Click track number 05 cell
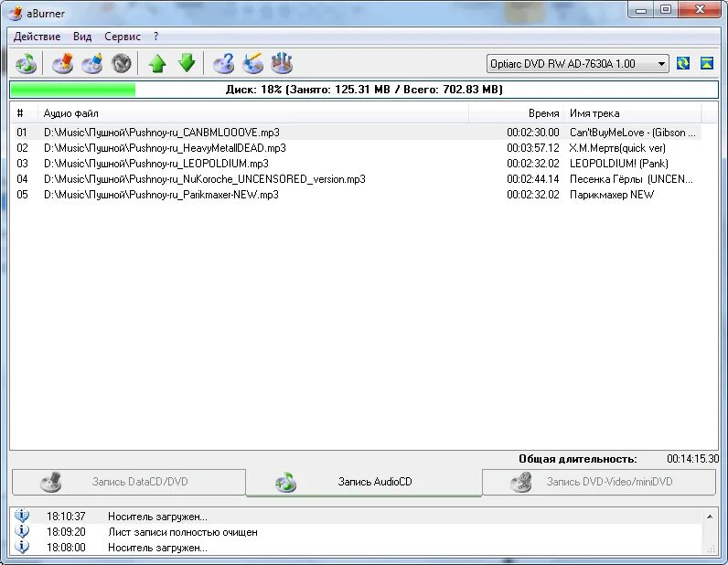Screen dimensions: 728x565 coord(22,195)
